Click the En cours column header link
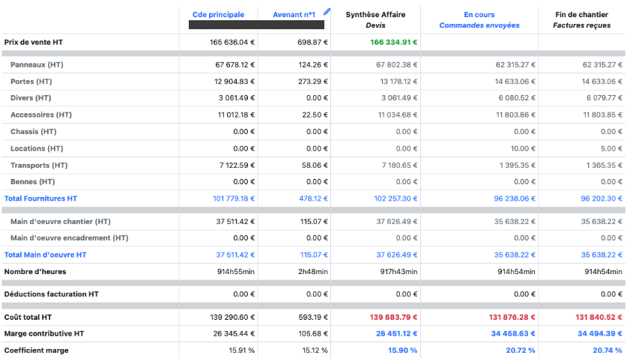 point(479,14)
